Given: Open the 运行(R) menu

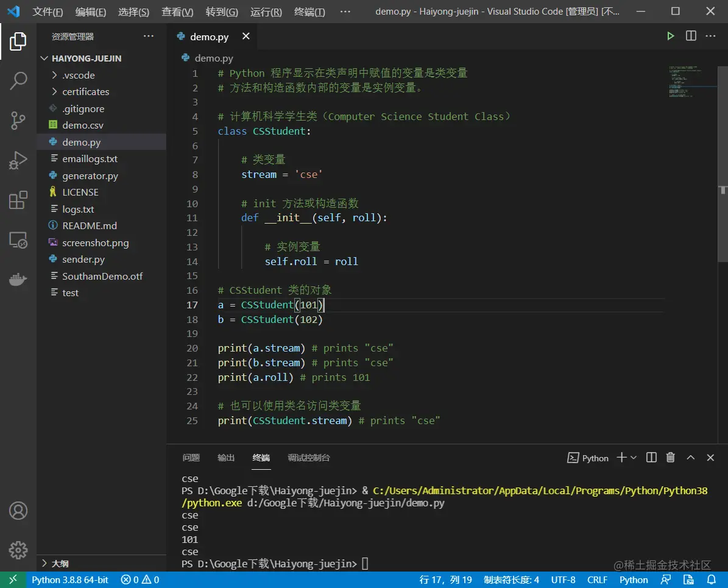Looking at the screenshot, I should click(266, 12).
